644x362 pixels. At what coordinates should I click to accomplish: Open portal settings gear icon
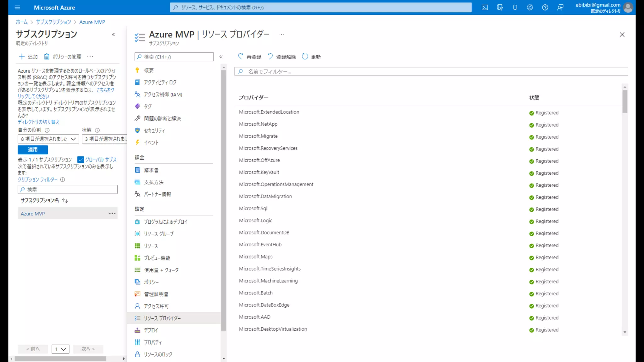tap(530, 8)
